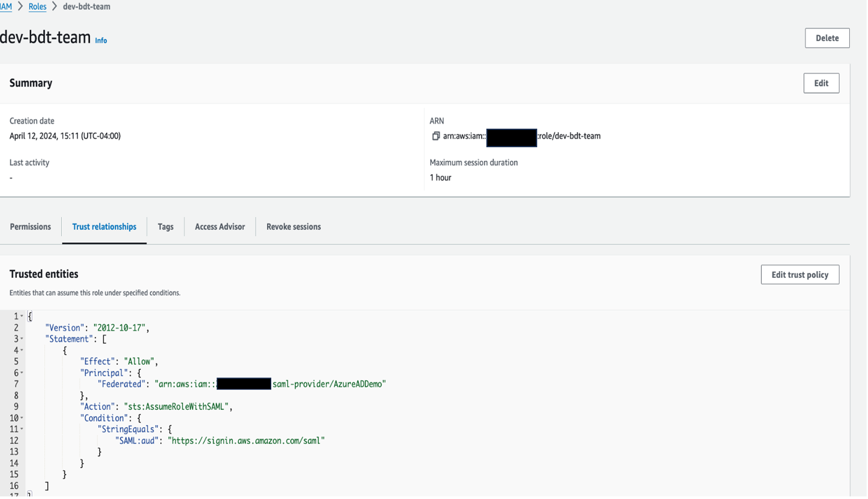Collapse the Condition block fold arrow
The width and height of the screenshot is (868, 499).
22,417
